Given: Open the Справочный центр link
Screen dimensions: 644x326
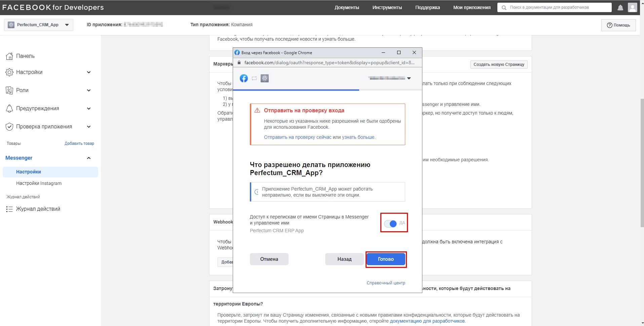Looking at the screenshot, I should point(386,283).
